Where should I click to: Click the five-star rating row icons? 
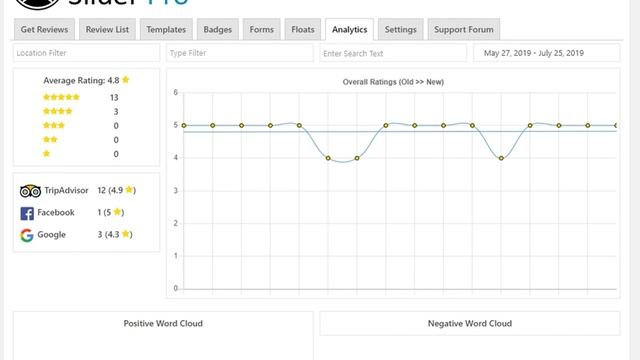[61, 97]
